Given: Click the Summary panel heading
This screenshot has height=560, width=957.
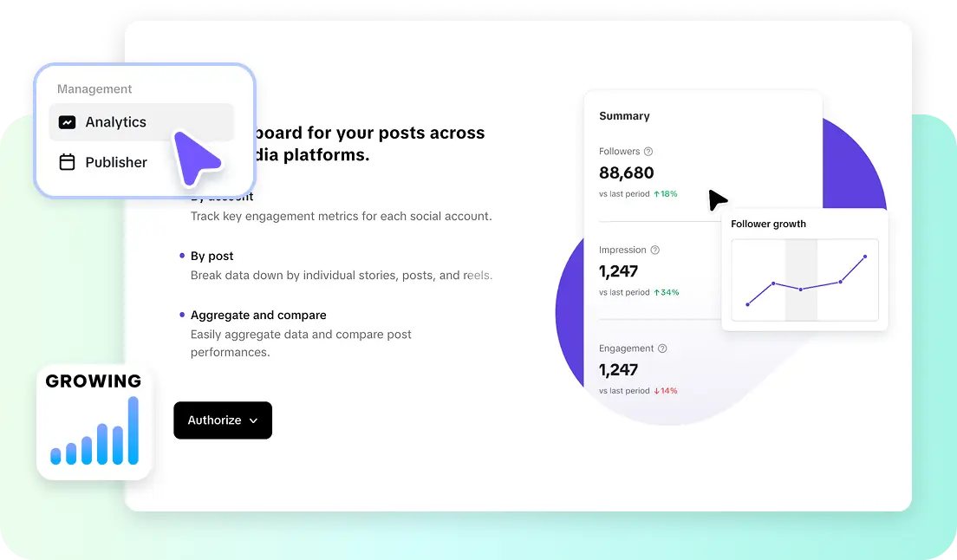Looking at the screenshot, I should tap(622, 115).
